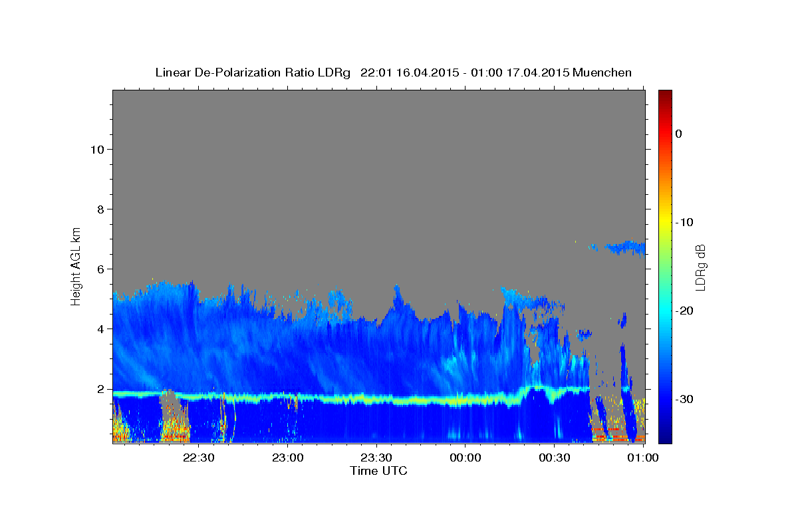This screenshot has width=798, height=532.
Task: Click the 22:30 time tick label
Action: point(198,458)
